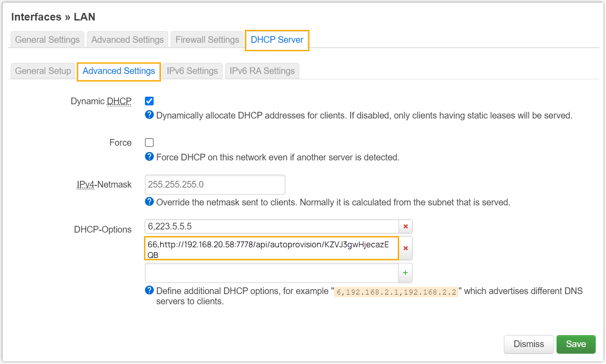Click the Dismiss button
Screen dimensions: 606x364
click(528, 344)
